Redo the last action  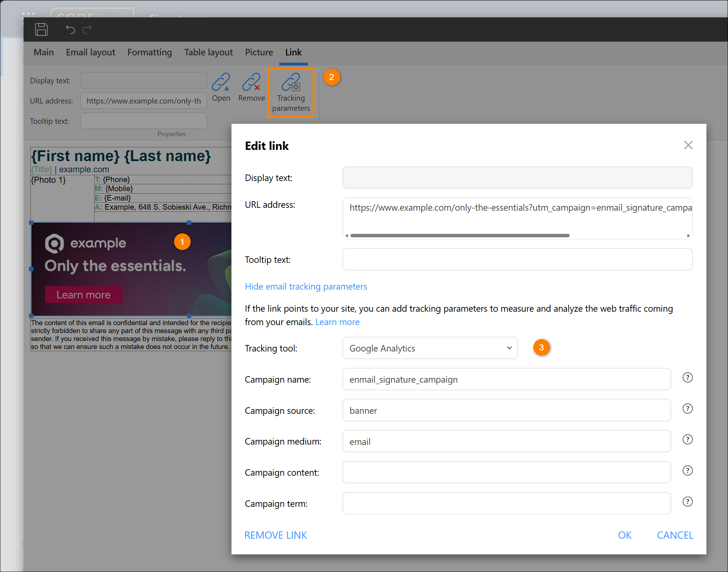[87, 29]
